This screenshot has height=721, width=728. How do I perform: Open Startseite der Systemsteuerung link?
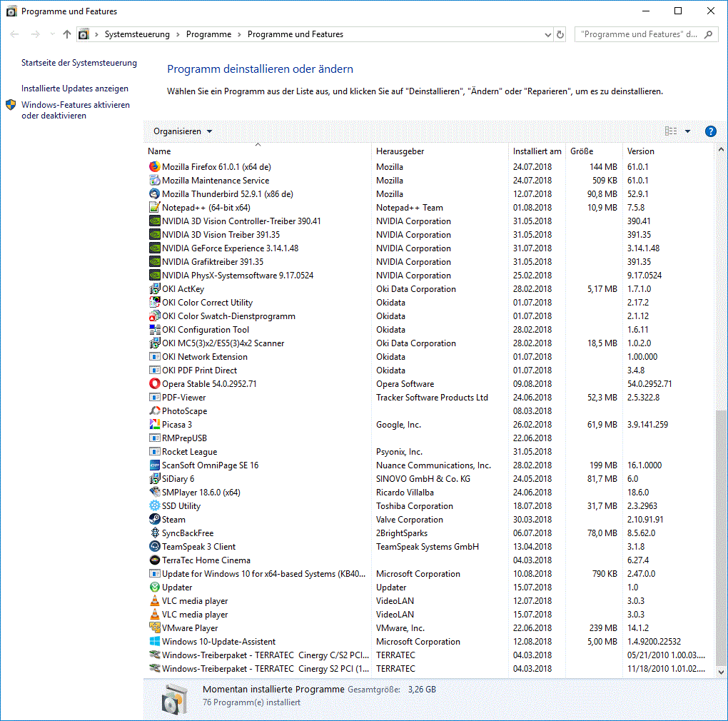point(79,63)
